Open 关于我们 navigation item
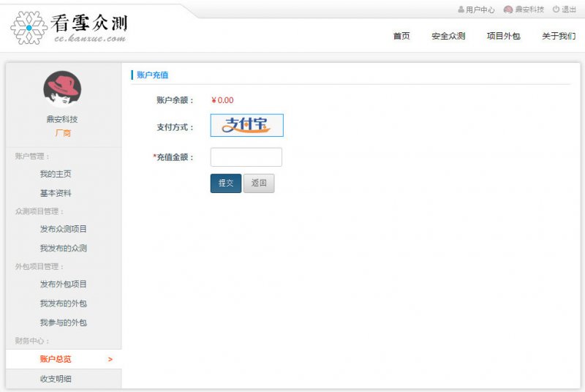 559,36
